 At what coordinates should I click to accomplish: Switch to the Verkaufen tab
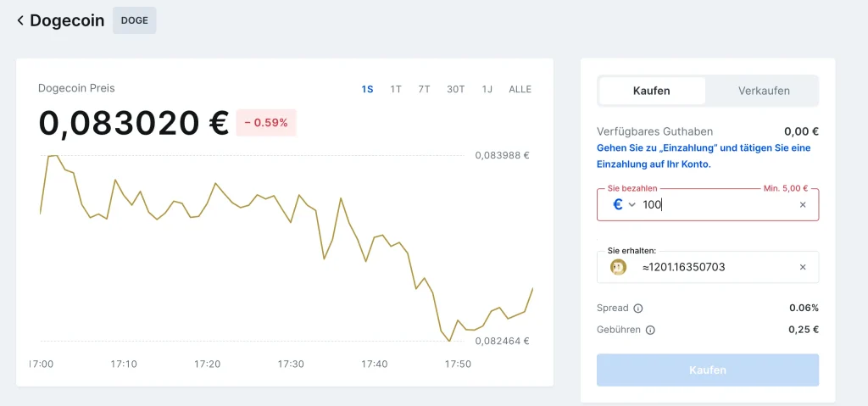coord(764,91)
